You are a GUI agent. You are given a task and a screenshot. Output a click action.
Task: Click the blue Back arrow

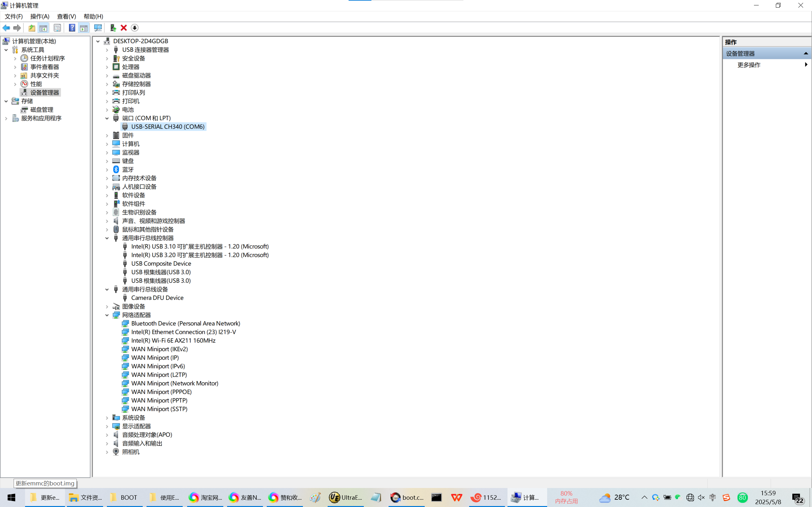[x=6, y=28]
